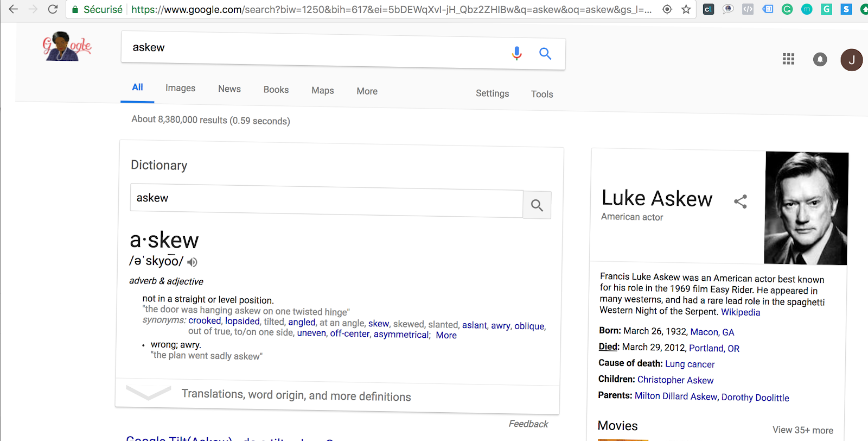This screenshot has width=868, height=441.
Task: Open the Luke Askew portrait photo
Action: point(806,209)
